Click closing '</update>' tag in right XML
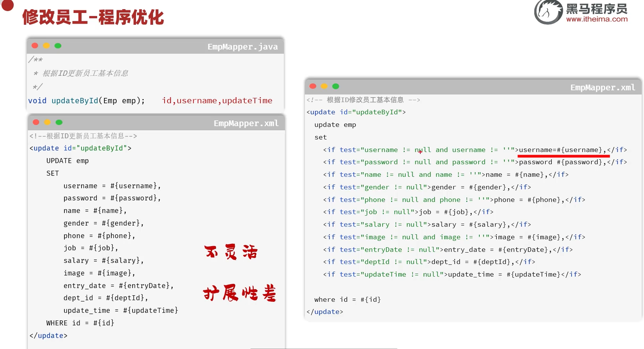Viewport: 644px width, 349px height. (x=325, y=312)
